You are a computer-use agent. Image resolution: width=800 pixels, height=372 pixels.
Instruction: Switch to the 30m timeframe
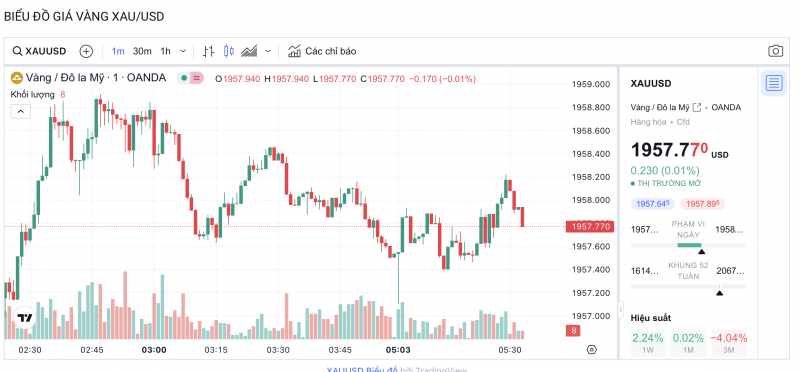click(x=142, y=51)
